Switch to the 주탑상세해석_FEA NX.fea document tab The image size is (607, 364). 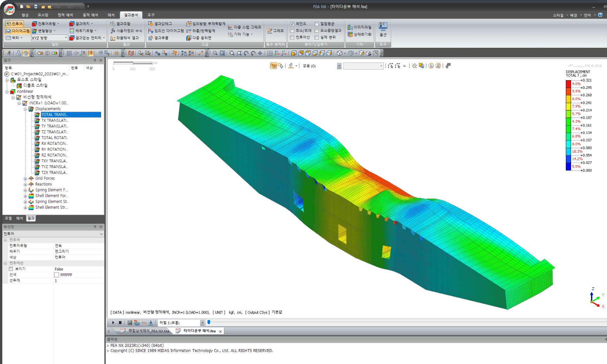tap(145, 331)
